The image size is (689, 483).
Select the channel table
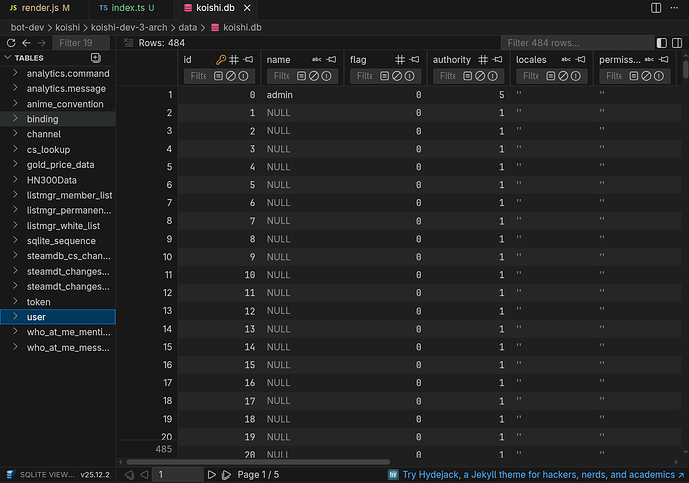point(44,134)
